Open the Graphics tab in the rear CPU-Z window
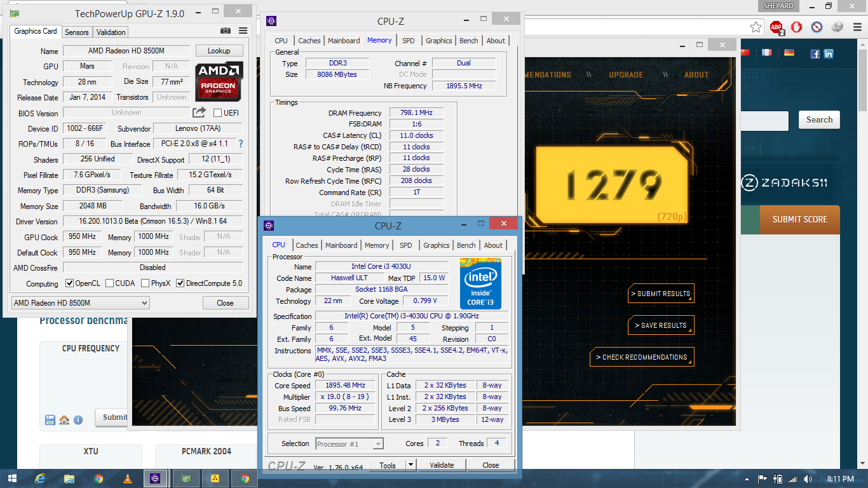Screen dimensions: 868x488 (x=439, y=40)
